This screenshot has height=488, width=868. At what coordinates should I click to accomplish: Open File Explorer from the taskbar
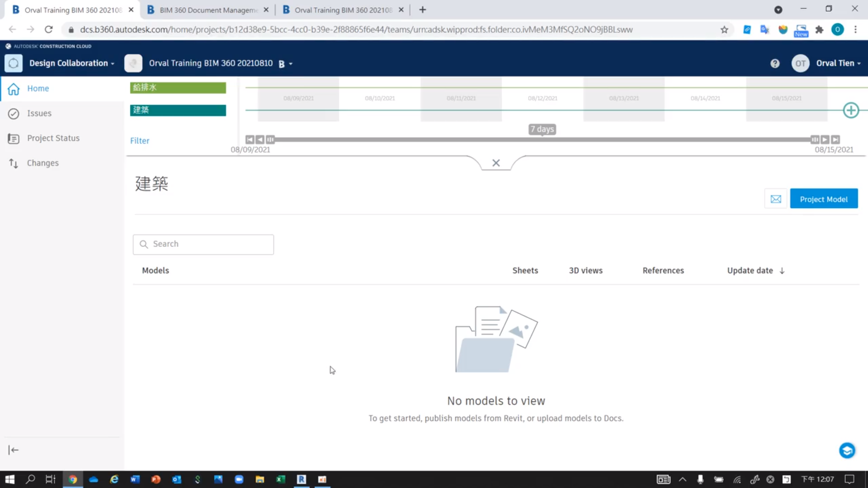coord(260,479)
